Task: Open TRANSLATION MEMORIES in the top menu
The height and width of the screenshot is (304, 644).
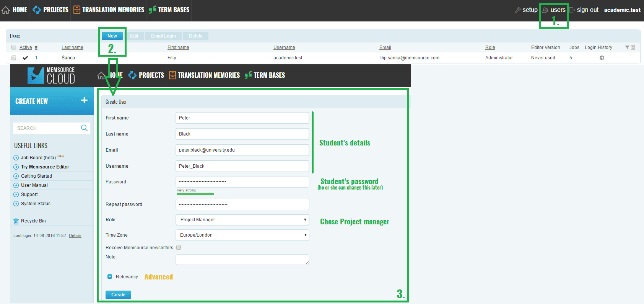Action: 113,10
